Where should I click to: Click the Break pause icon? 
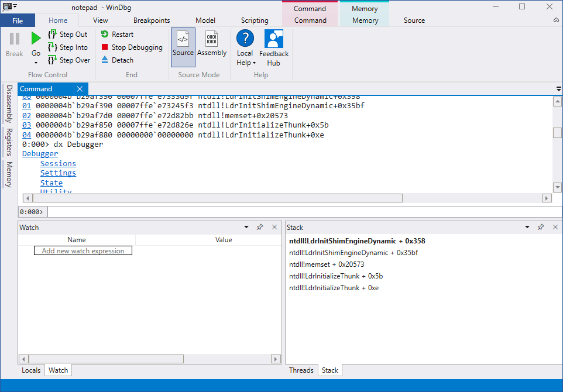15,39
